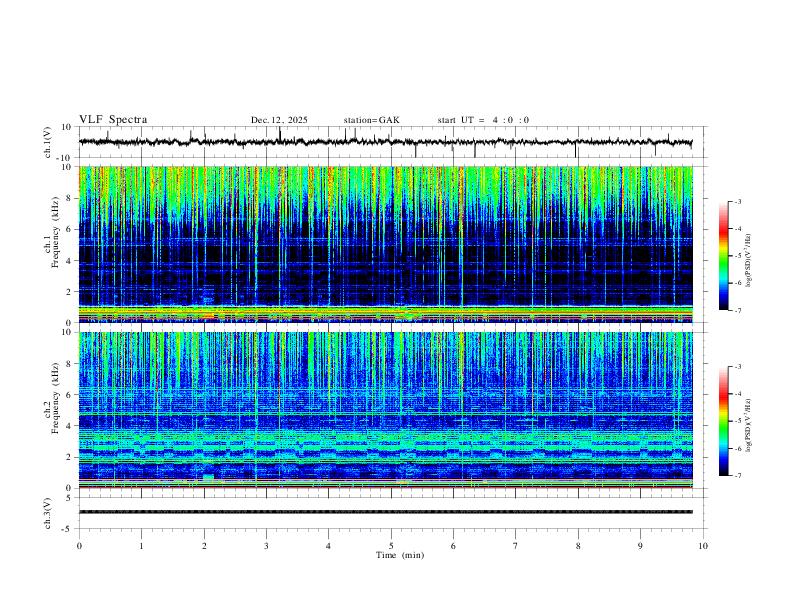Click the ch.3 flat signal trace
Screen dimensions: 792x612
[x=385, y=512]
